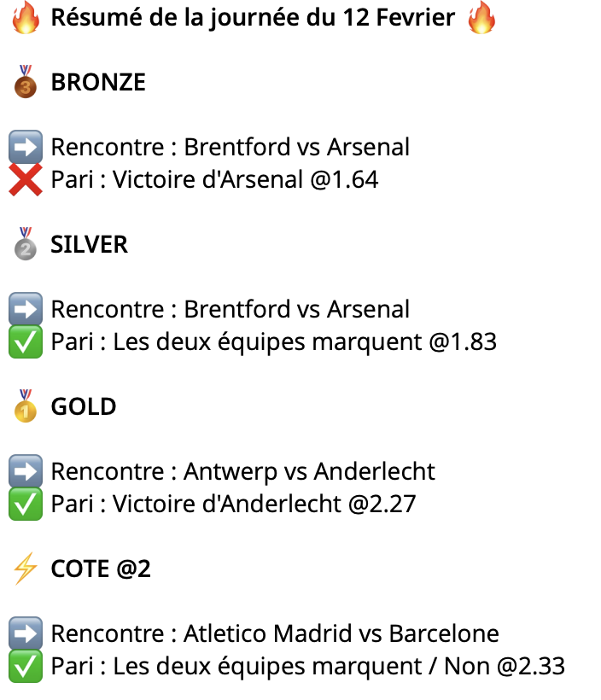This screenshot has width=601, height=700.
Task: Click the arrow emoji under BRONZE heading
Action: coord(26,147)
